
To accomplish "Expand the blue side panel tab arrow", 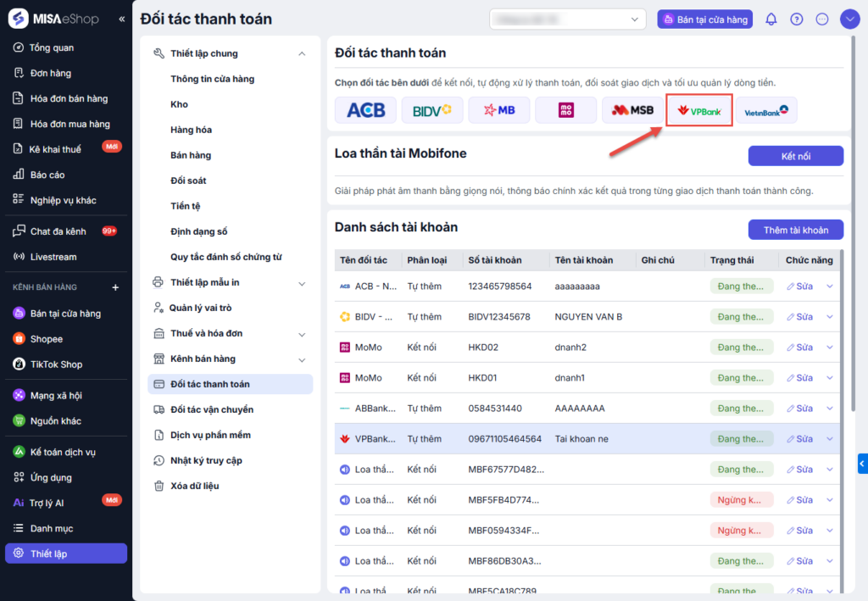I will [862, 464].
